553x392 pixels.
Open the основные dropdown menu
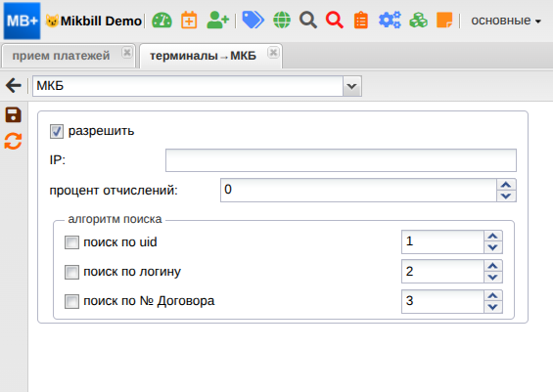pos(506,21)
